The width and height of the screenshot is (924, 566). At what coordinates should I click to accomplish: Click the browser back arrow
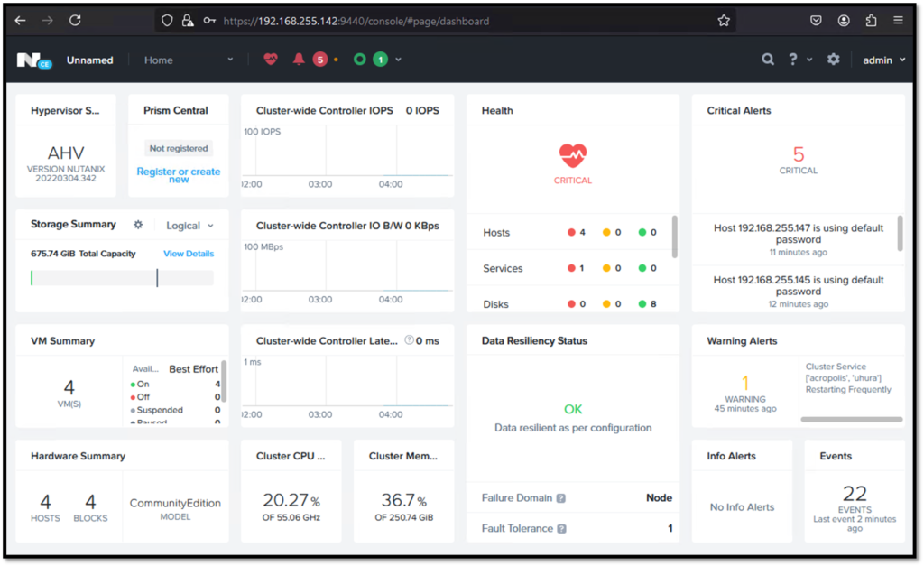click(x=20, y=21)
